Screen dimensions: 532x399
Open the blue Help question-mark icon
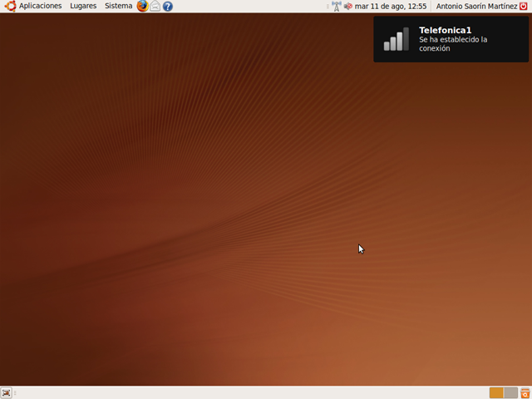(x=168, y=6)
